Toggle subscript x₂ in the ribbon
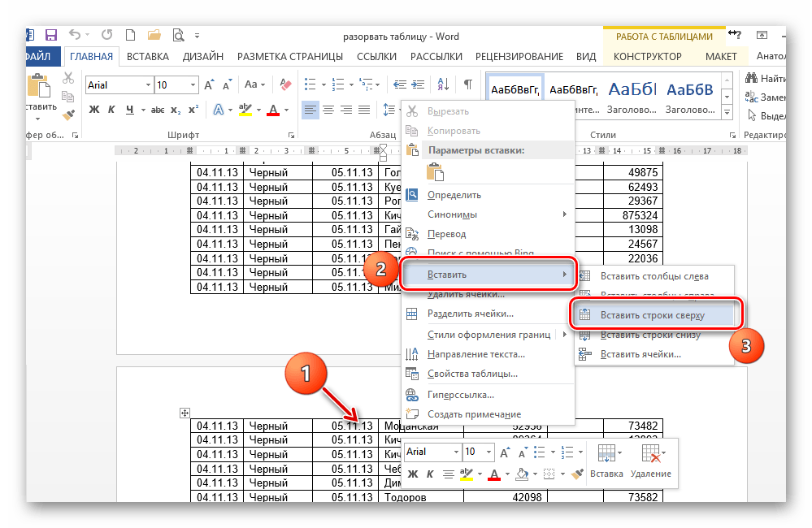The width and height of the screenshot is (812, 528). pos(176,110)
